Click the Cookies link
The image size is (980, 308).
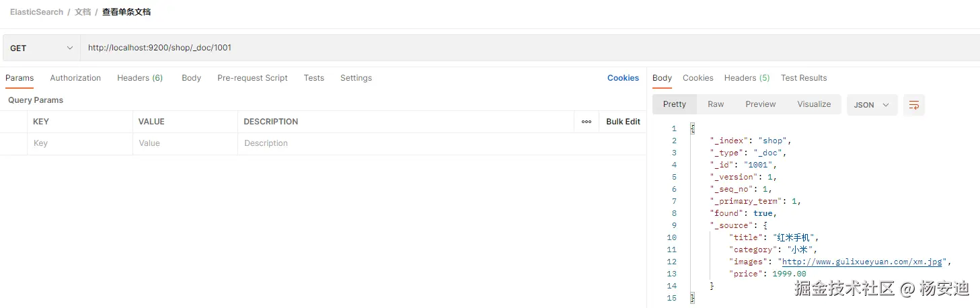point(623,78)
